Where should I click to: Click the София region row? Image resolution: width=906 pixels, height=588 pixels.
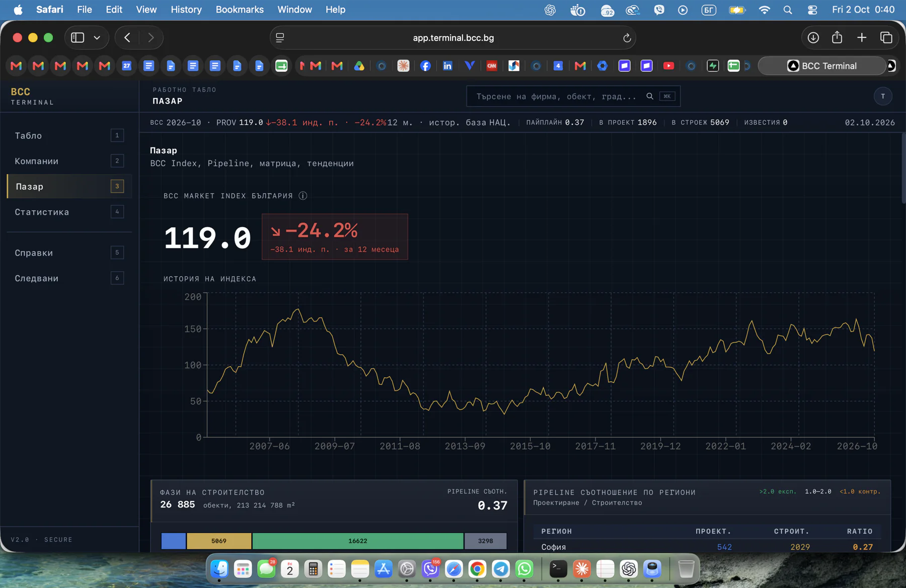(x=707, y=547)
